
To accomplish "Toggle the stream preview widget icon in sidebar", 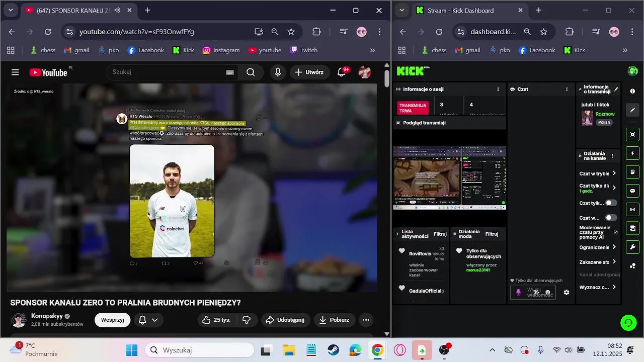I will [x=632, y=135].
